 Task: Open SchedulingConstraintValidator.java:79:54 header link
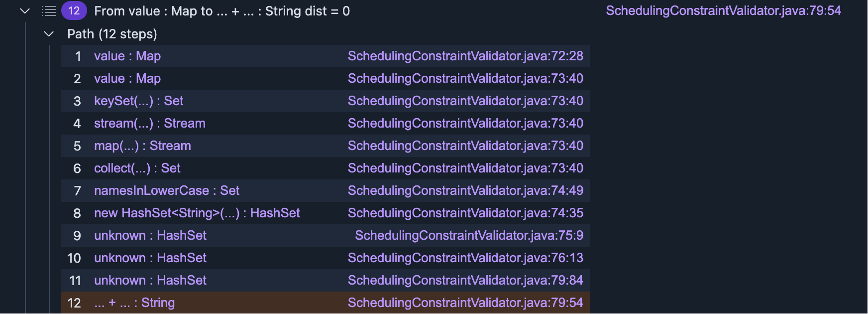coord(723,11)
